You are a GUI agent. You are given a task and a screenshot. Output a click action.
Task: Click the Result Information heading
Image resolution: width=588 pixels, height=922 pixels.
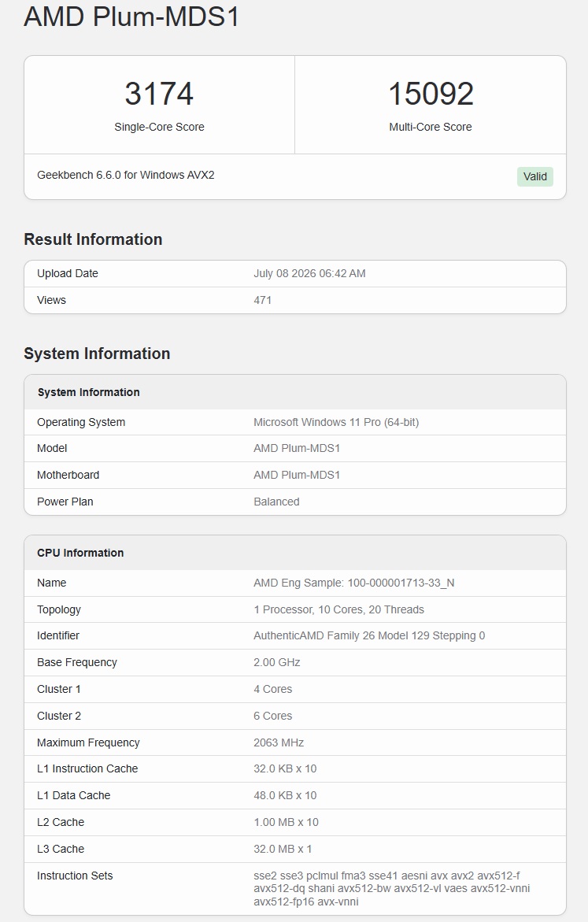93,239
